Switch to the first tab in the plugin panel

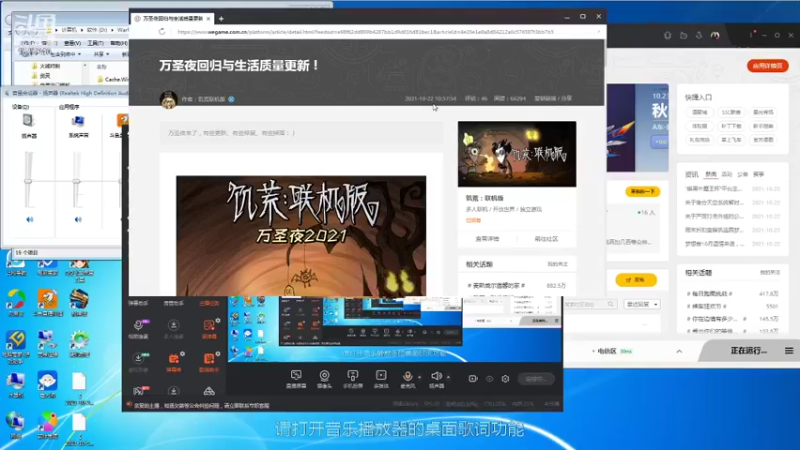coord(138,303)
